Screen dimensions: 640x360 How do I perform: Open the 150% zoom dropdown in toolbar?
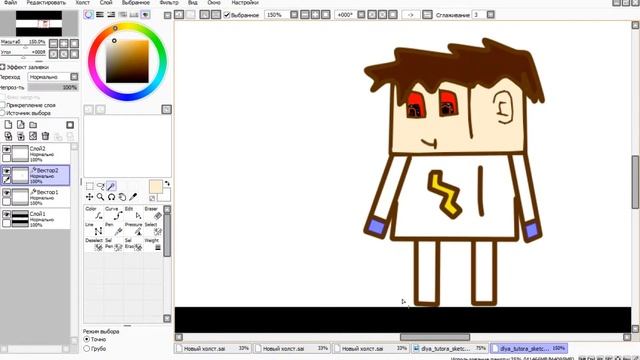[x=294, y=15]
